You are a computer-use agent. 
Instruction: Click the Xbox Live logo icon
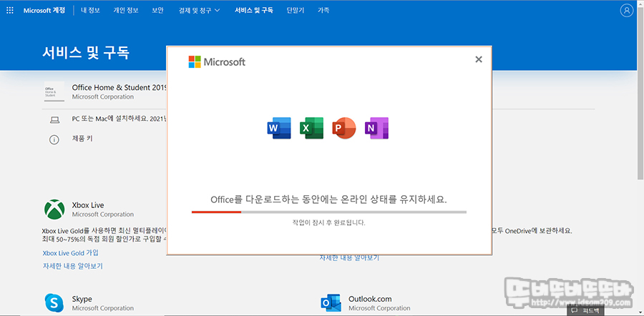click(x=54, y=209)
